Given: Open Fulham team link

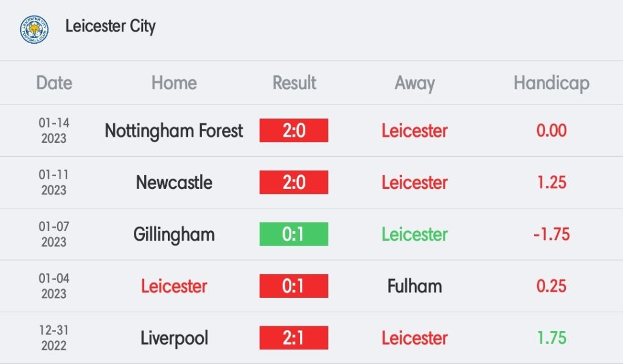Looking at the screenshot, I should pos(414,286).
